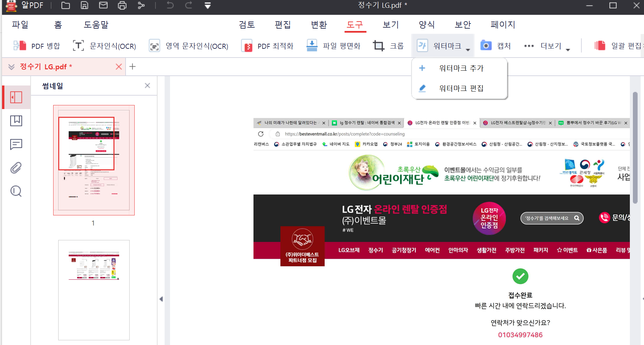Open the 도움말 menu

(96, 25)
